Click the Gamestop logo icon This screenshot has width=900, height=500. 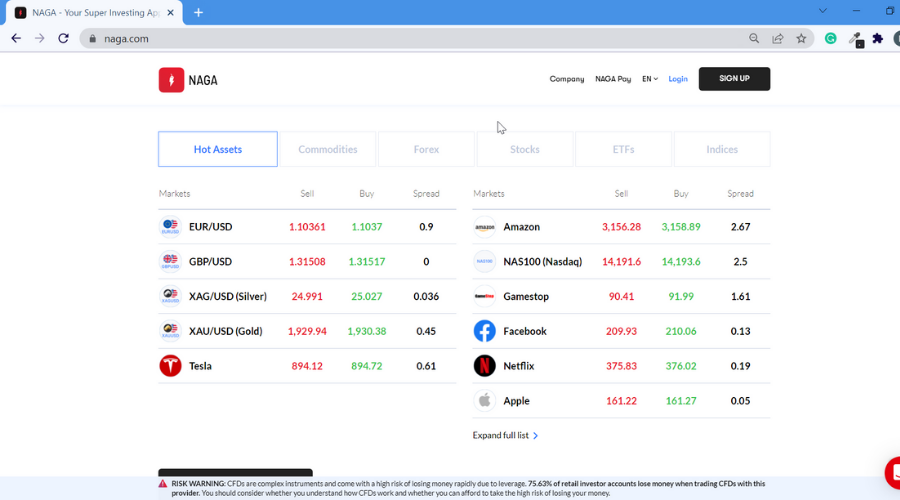484,296
